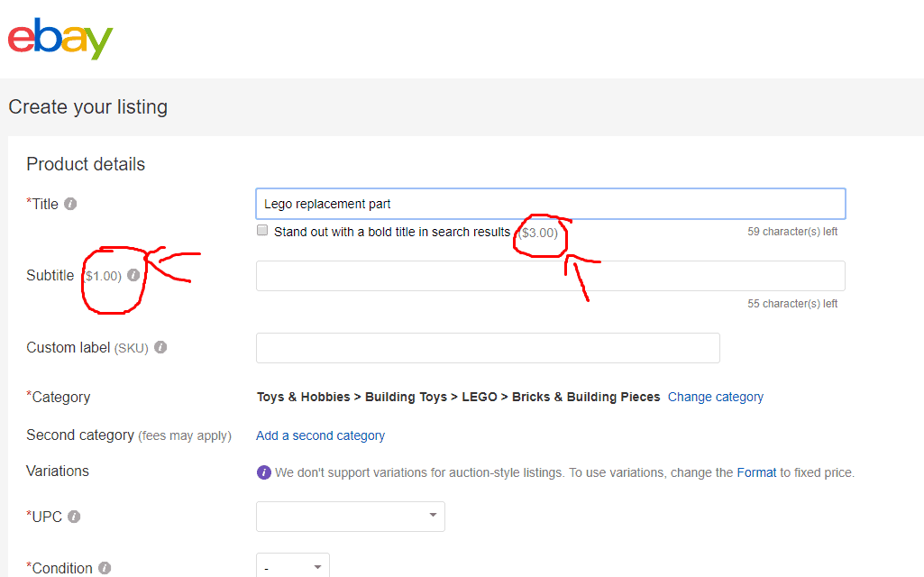
Task: Open the Condition dropdown
Action: pos(293,566)
